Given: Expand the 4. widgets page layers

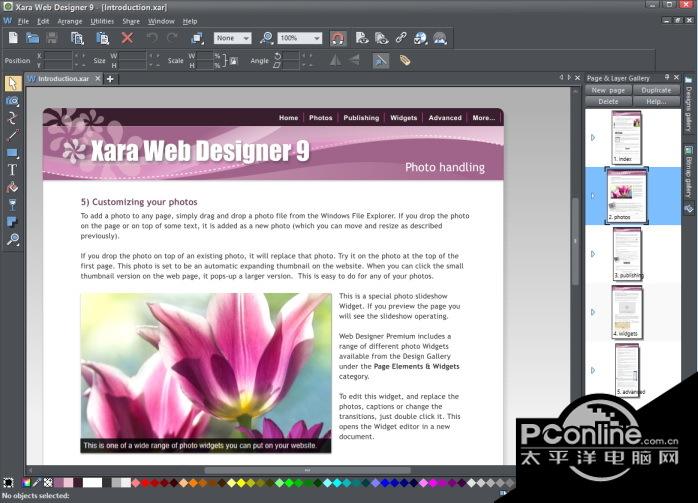Looking at the screenshot, I should [x=593, y=312].
